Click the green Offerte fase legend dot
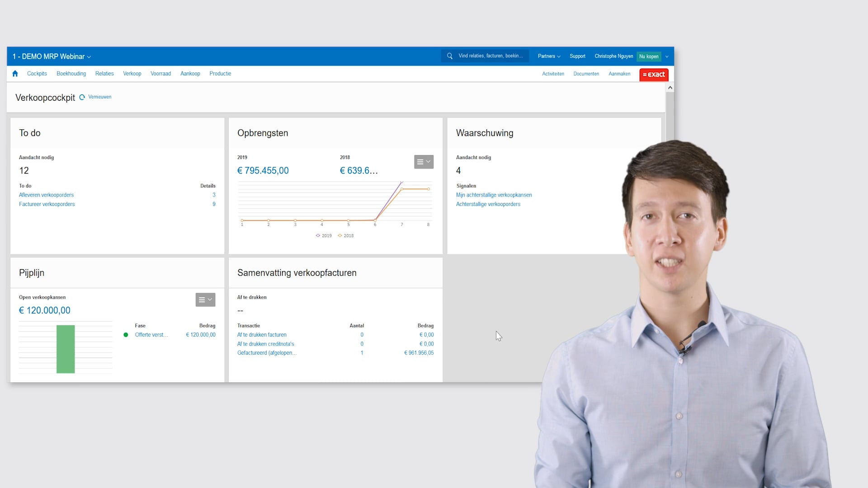Viewport: 868px width, 488px height. tap(126, 335)
